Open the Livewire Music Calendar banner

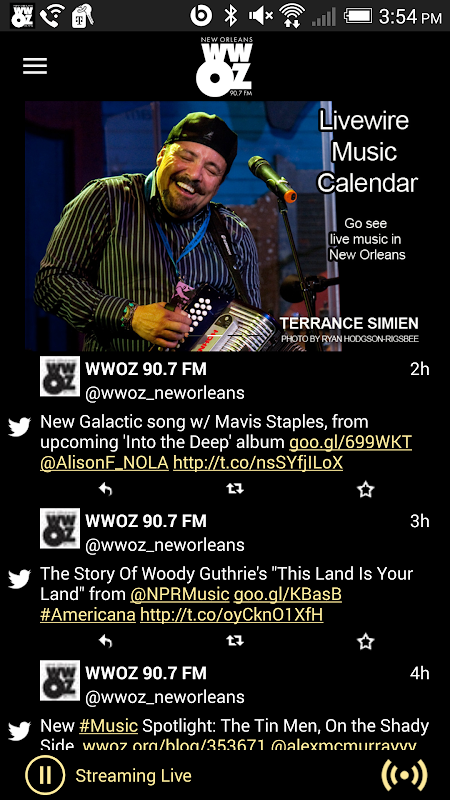(224, 226)
